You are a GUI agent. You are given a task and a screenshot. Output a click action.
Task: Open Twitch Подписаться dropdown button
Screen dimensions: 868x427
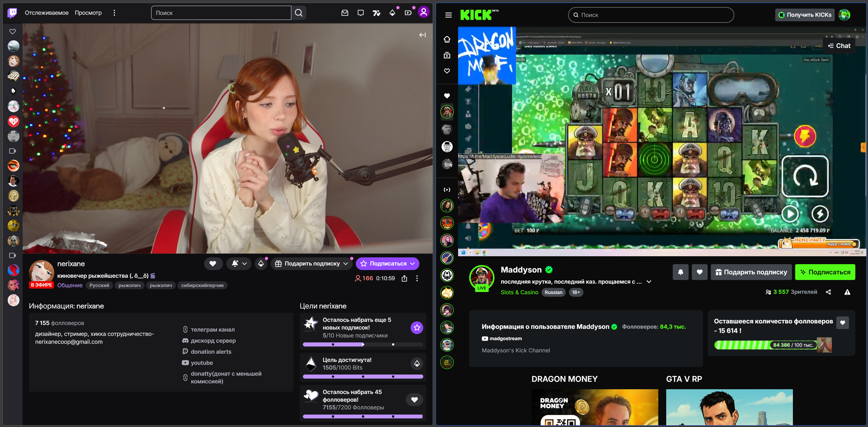coord(388,264)
